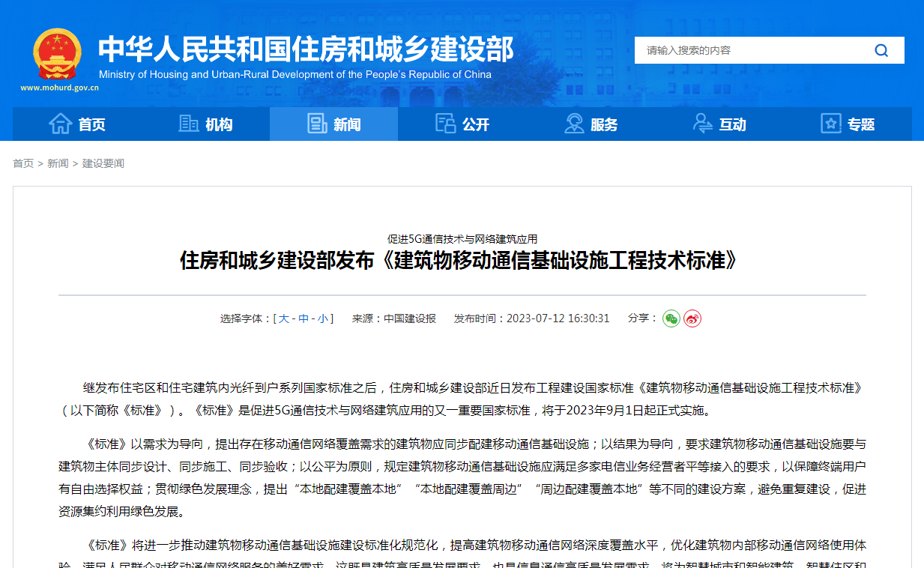Click the news icon on the 新闻 tab
This screenshot has height=568, width=924.
pyautogui.click(x=318, y=124)
